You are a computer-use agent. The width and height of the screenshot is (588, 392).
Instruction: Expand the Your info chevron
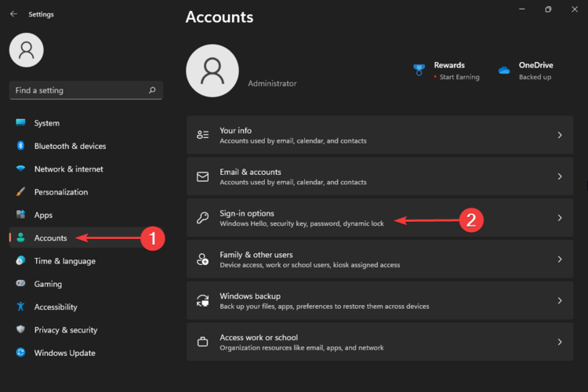point(560,136)
